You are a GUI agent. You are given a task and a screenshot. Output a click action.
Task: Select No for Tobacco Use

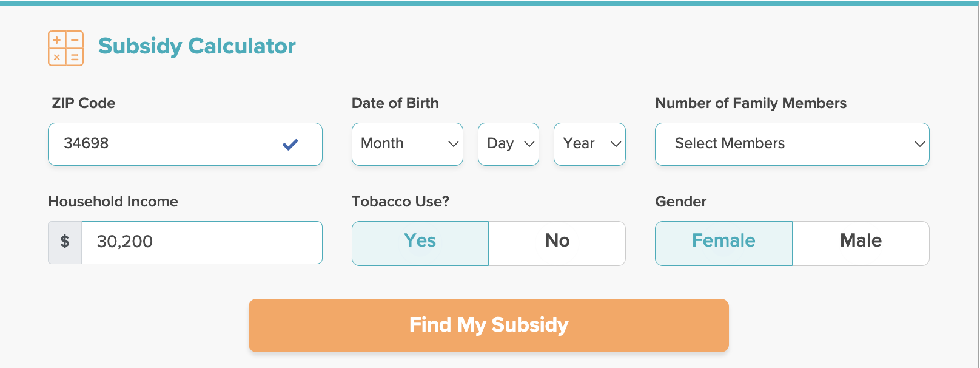pos(557,242)
